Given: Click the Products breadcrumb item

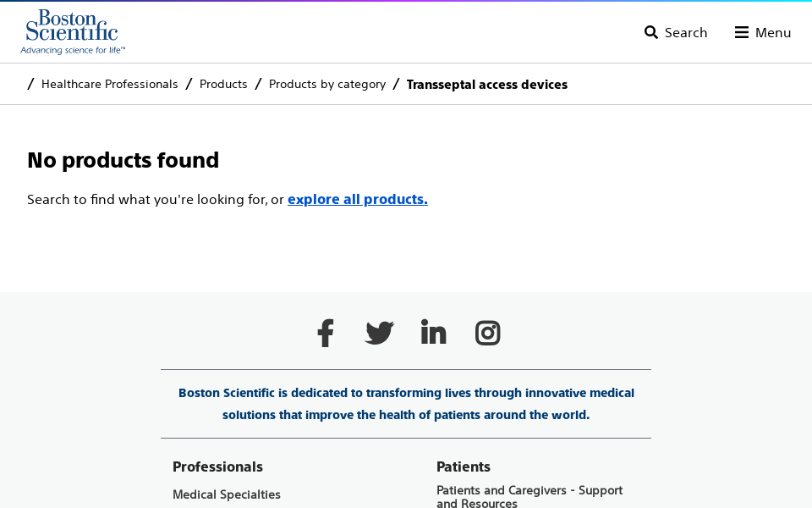Looking at the screenshot, I should click(223, 84).
